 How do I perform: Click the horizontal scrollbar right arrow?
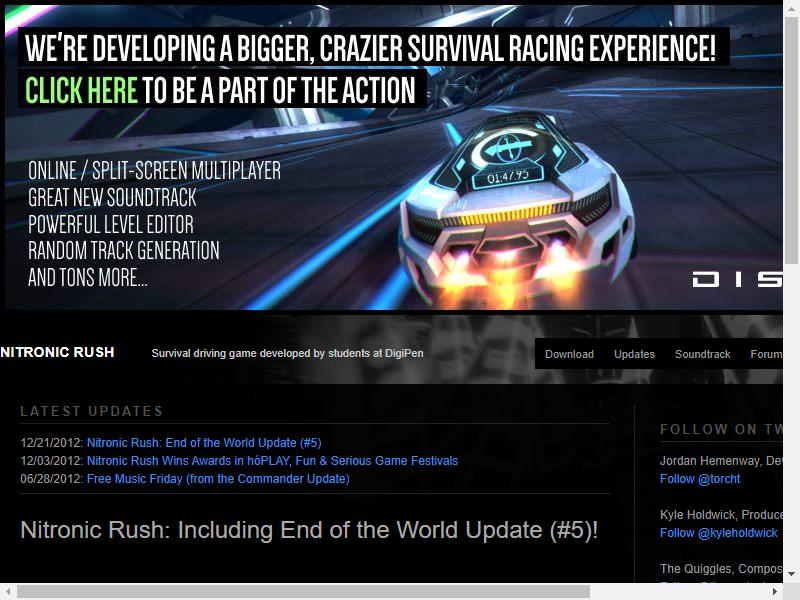(x=775, y=591)
